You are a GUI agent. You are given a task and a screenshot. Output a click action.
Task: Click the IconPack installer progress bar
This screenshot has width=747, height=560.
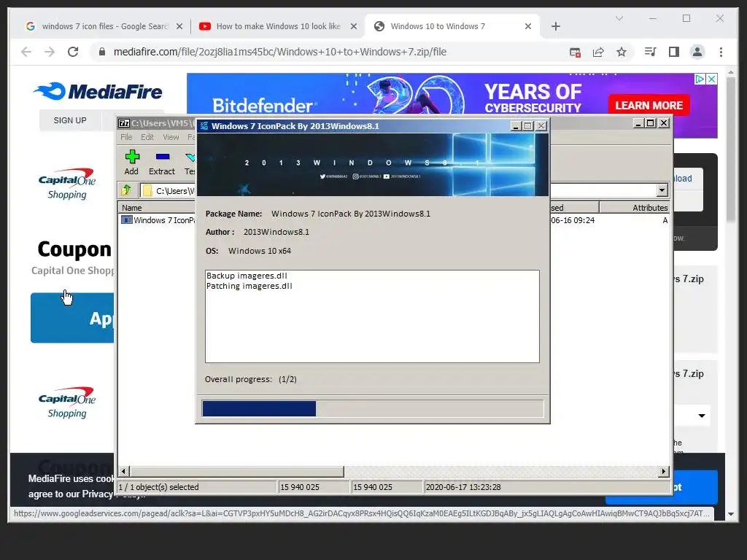(373, 408)
